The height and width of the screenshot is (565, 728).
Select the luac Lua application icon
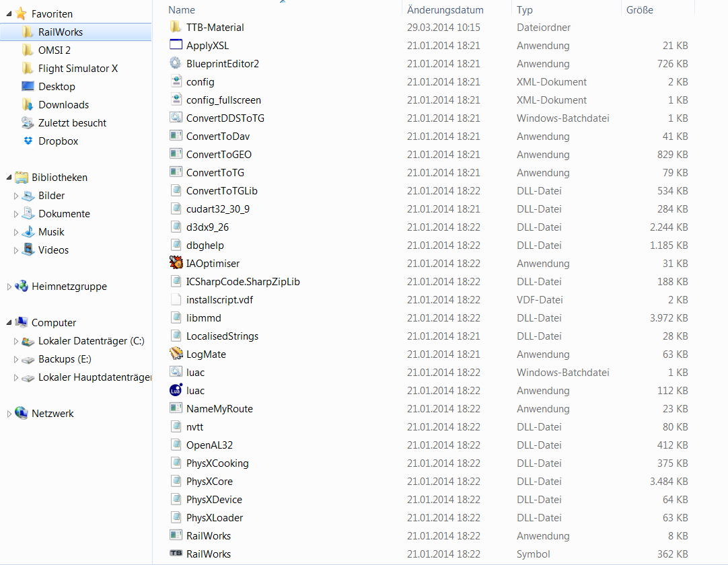click(x=176, y=390)
